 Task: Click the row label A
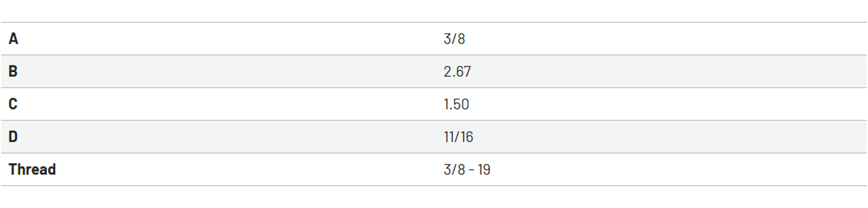coord(13,39)
